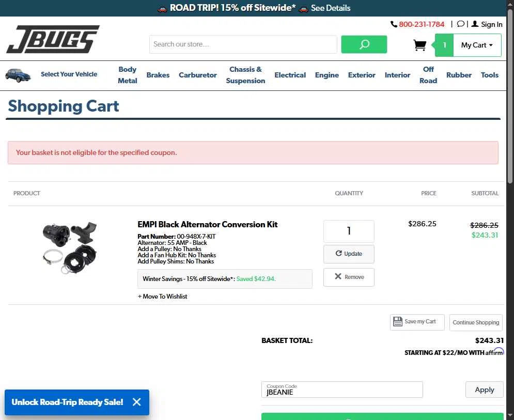Image resolution: width=514 pixels, height=420 pixels.
Task: Click Select Your Vehicle
Action: (69, 74)
